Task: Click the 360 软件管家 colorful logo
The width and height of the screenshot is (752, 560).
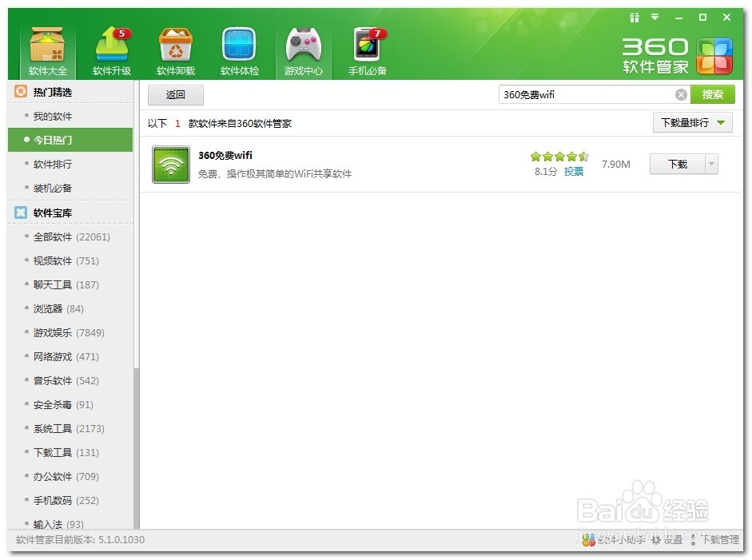Action: point(714,57)
